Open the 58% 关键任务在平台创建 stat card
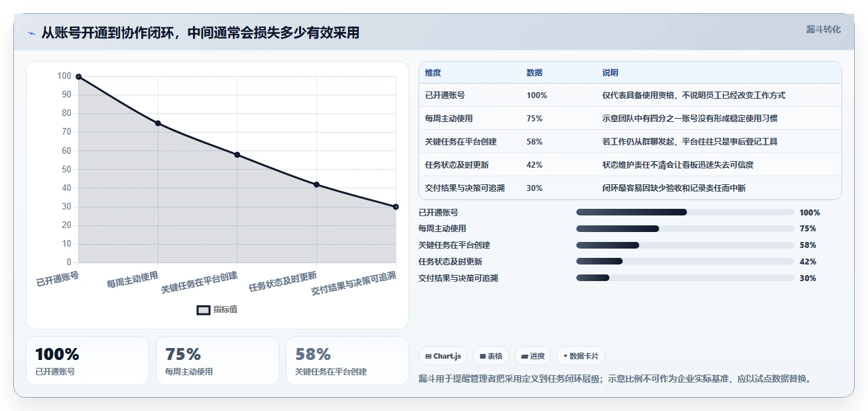Image resolution: width=868 pixels, height=411 pixels. pos(347,361)
